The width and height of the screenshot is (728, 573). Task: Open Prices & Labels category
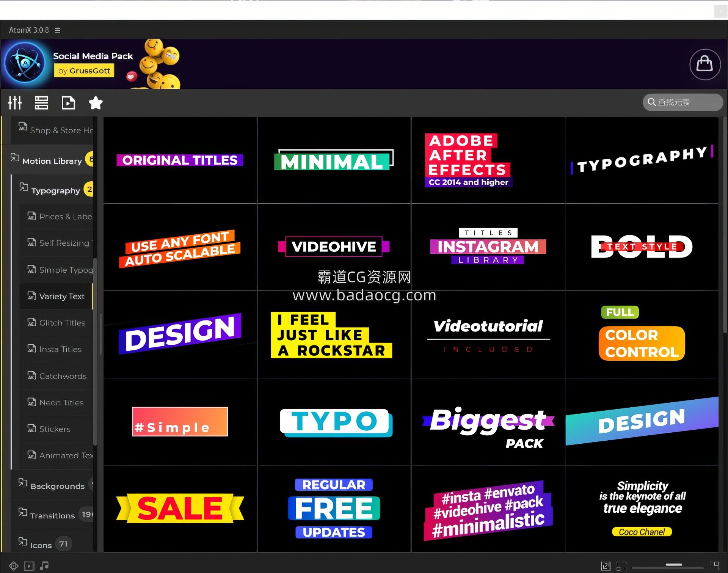point(56,217)
